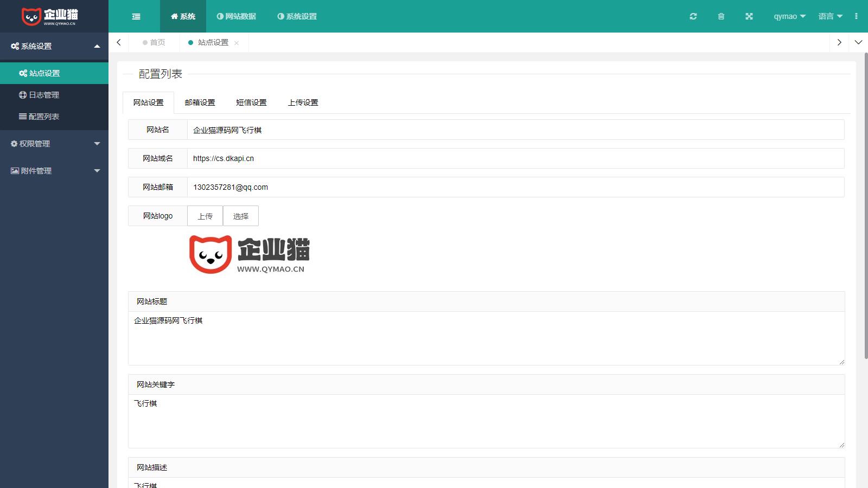Screen dimensions: 868x488
Task: Expand the 附件管理 sidebar section
Action: click(x=54, y=171)
